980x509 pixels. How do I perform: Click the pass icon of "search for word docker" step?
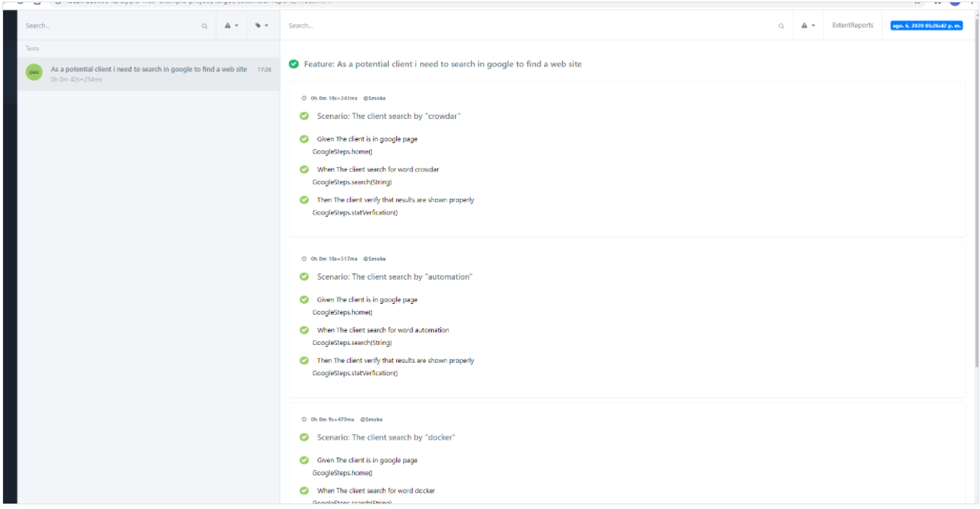point(304,491)
